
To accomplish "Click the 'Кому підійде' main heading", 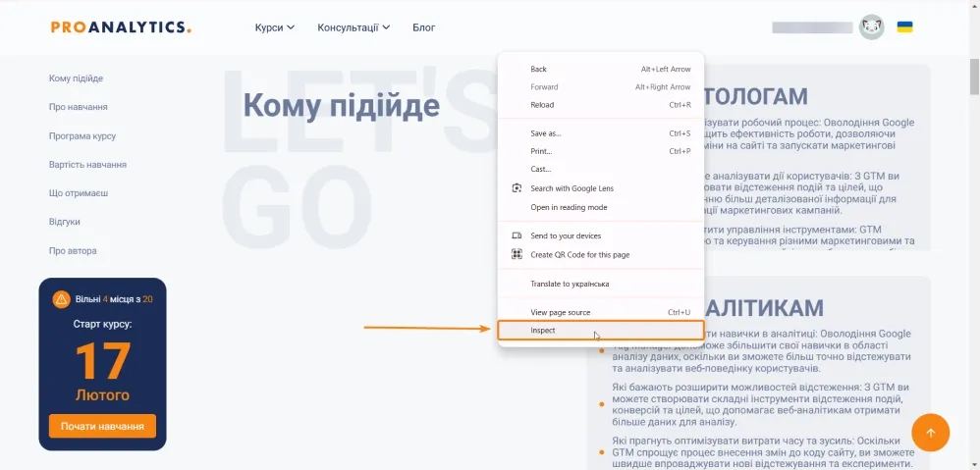I will 342,106.
